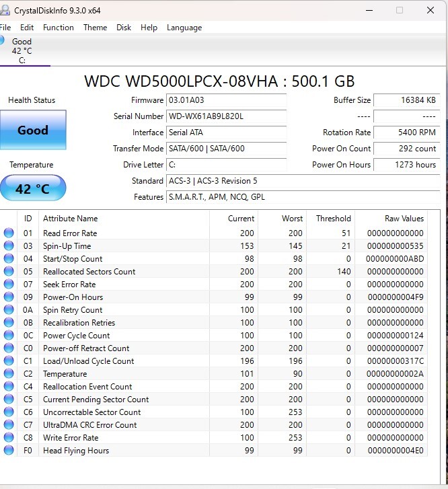Click the Rotation Rate value 5400 RPM
The height and width of the screenshot is (489, 448).
coord(406,133)
